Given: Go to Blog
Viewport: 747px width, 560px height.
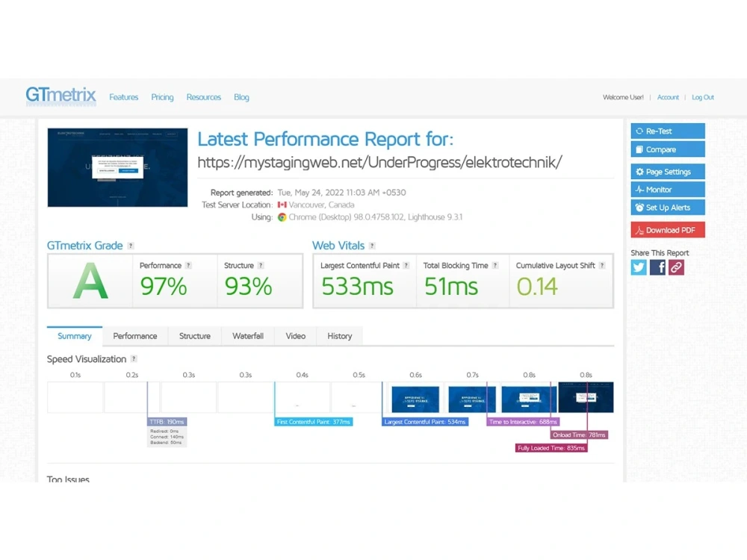Looking at the screenshot, I should click(241, 97).
